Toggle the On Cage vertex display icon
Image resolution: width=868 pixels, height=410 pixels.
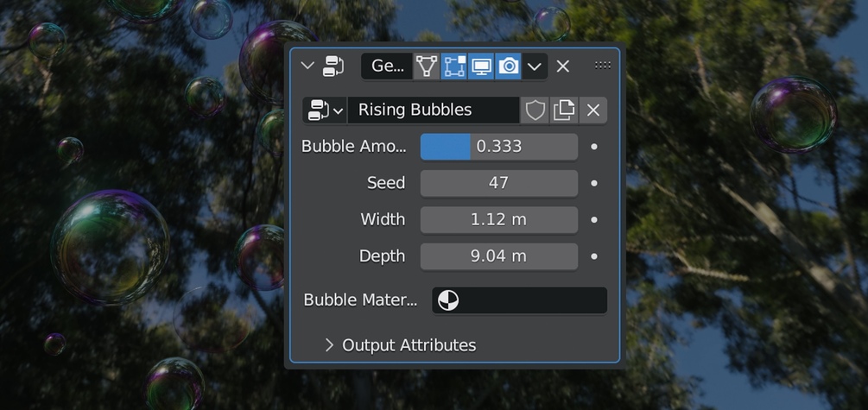point(426,66)
